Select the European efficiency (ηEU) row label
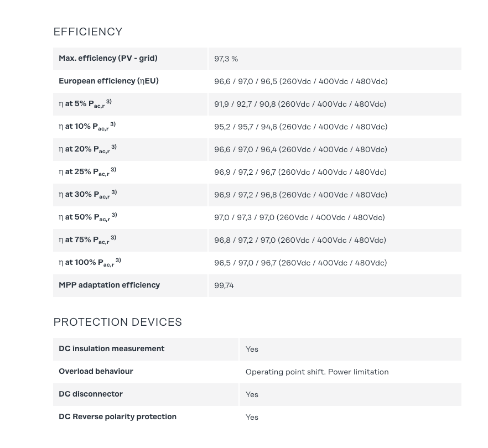This screenshot has height=448, width=488. point(108,81)
